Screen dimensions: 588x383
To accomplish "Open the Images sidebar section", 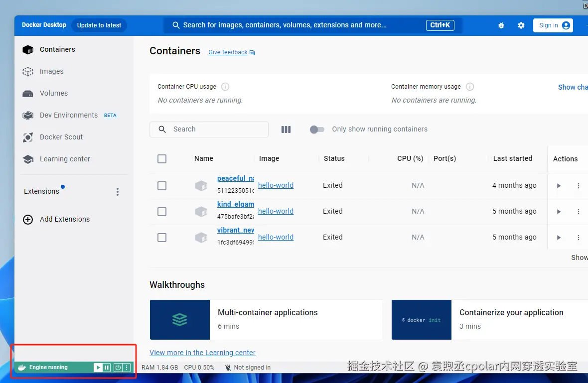I will (x=51, y=71).
